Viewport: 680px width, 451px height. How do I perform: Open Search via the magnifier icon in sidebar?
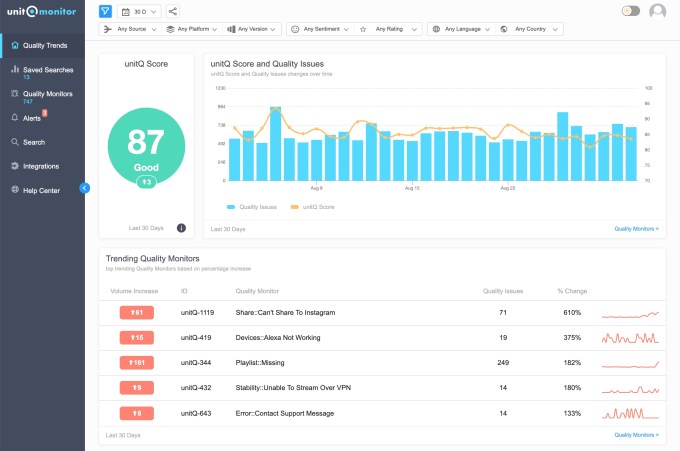(x=14, y=142)
